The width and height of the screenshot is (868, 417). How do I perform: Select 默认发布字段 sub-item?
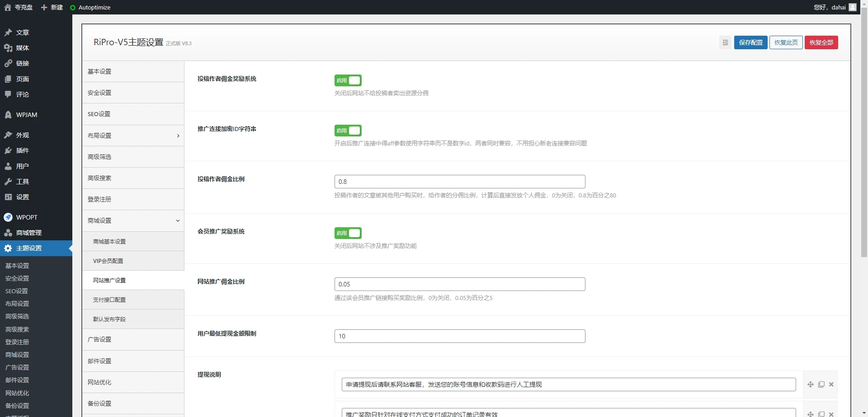pyautogui.click(x=133, y=319)
